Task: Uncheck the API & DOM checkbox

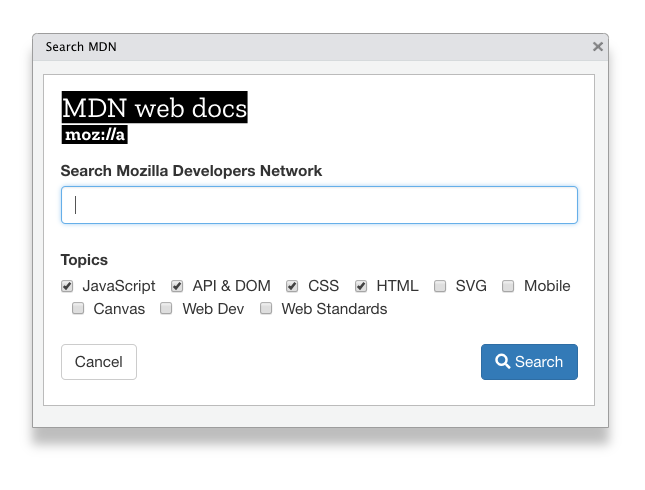Action: 177,286
